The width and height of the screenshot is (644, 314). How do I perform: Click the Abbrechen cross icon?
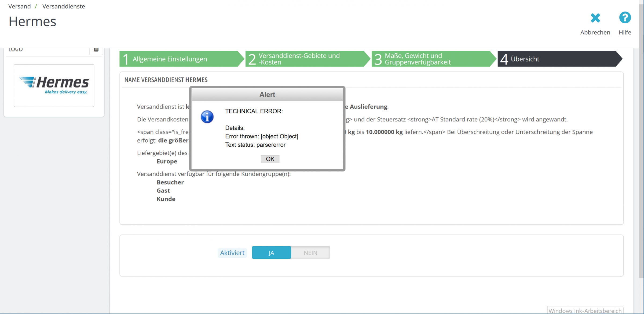coord(595,18)
